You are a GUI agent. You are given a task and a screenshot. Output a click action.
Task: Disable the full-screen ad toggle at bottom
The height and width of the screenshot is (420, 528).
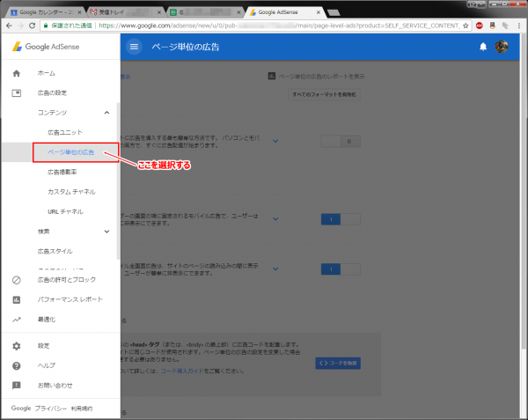coord(341,269)
